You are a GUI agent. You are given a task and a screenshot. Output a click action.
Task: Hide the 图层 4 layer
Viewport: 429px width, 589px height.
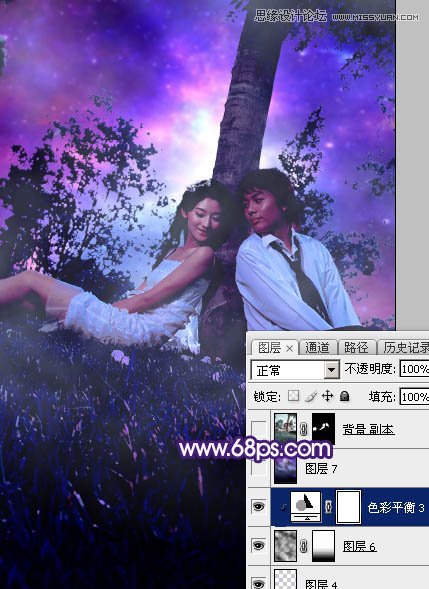[x=259, y=583]
